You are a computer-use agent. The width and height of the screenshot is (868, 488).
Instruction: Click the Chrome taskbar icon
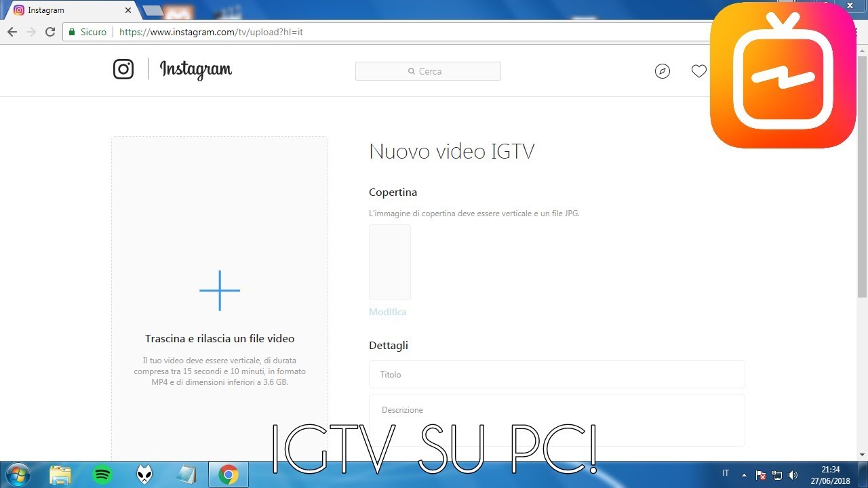tap(229, 475)
